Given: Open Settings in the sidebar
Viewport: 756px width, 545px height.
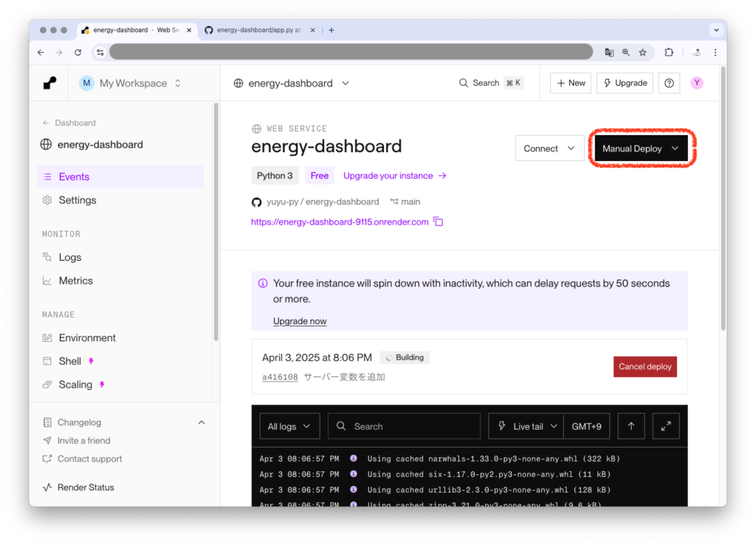Looking at the screenshot, I should [120, 199].
